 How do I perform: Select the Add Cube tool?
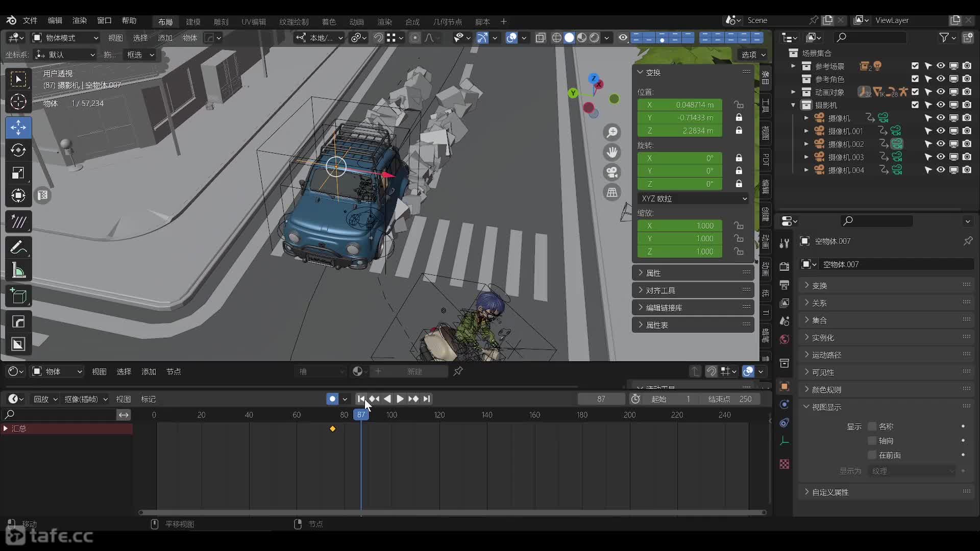(x=18, y=296)
